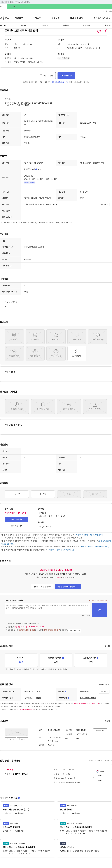Select the 서류 screening step
This screenshot has height=868, width=112.
17,494
